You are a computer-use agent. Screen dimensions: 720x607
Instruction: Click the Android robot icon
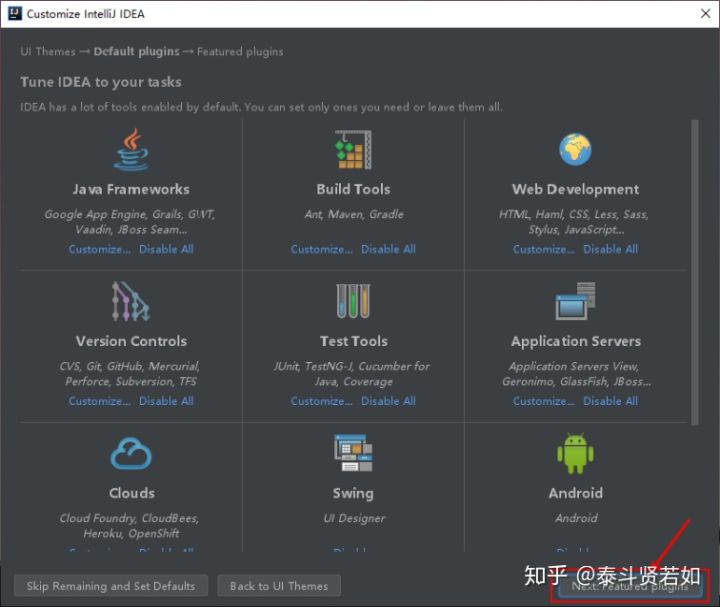[575, 453]
